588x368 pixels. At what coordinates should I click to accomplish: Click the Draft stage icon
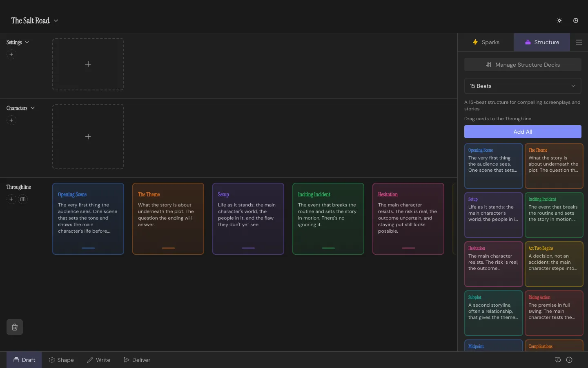(16, 360)
